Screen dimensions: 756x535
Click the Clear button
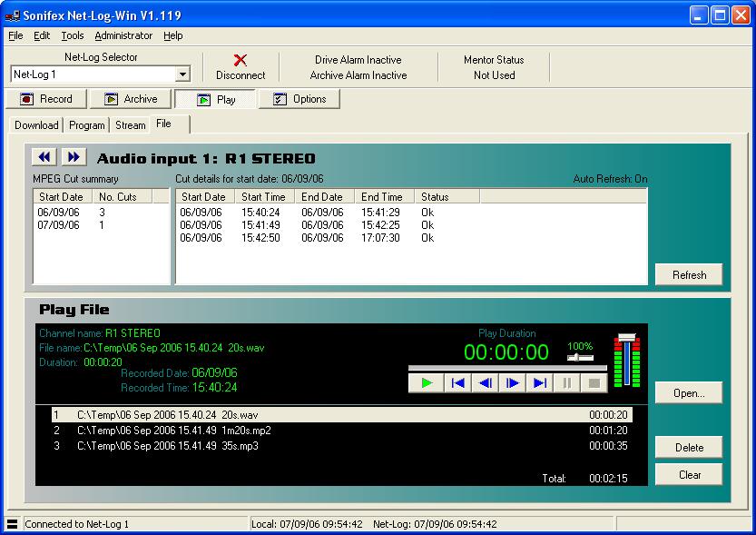[x=689, y=475]
